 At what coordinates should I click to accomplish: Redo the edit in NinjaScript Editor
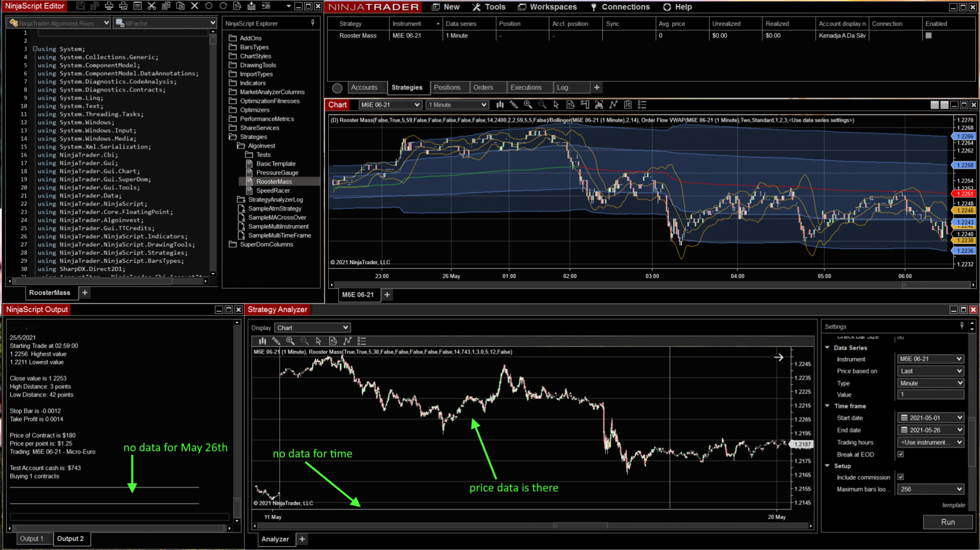223,6
